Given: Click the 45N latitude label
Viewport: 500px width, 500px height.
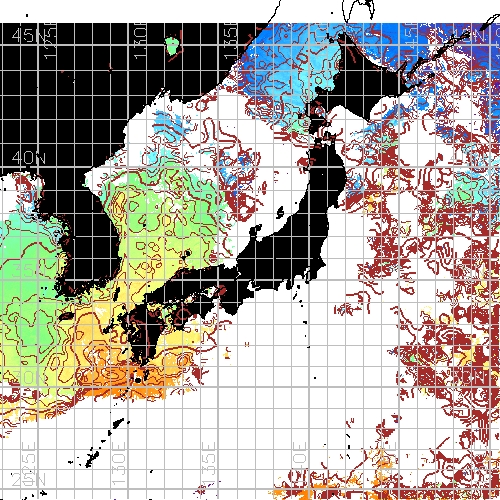Looking at the screenshot, I should pos(28,35).
